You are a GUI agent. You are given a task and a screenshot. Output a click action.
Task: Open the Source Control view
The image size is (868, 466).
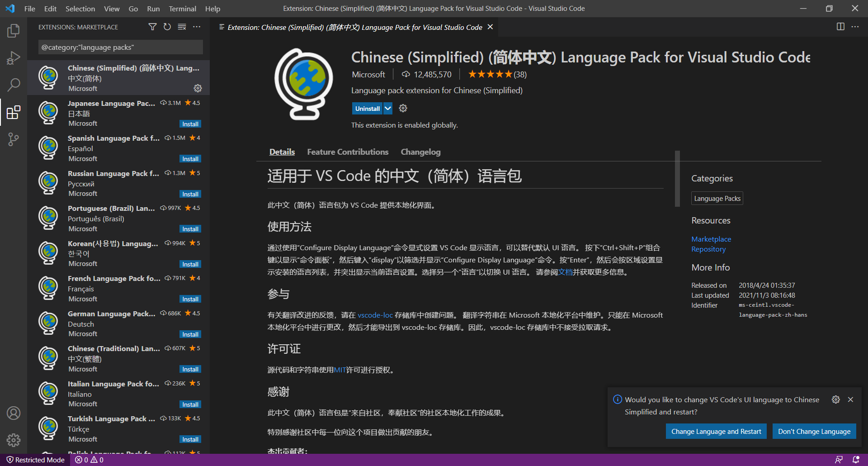[x=14, y=139]
